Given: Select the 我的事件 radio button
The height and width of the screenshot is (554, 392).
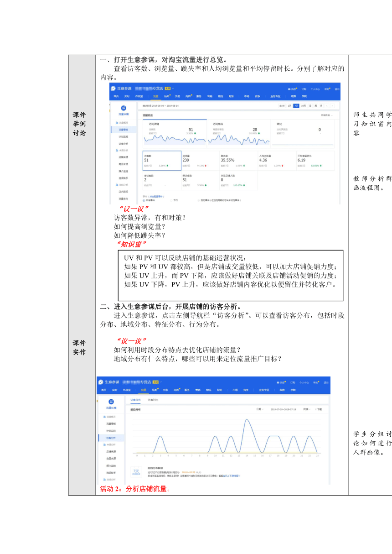Looking at the screenshot, I should (198, 200).
